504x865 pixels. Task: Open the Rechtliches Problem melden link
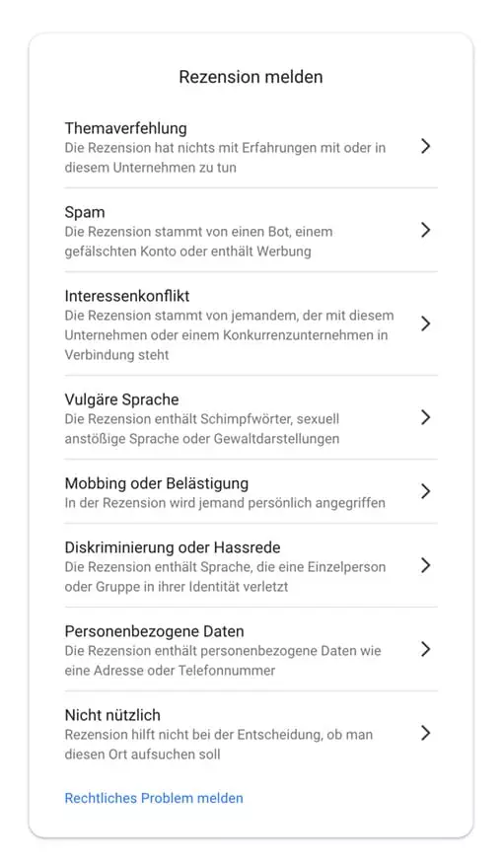154,798
